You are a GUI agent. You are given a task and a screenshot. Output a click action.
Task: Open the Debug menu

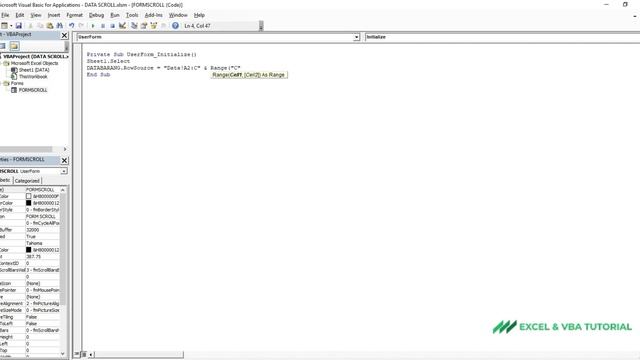click(x=96, y=15)
